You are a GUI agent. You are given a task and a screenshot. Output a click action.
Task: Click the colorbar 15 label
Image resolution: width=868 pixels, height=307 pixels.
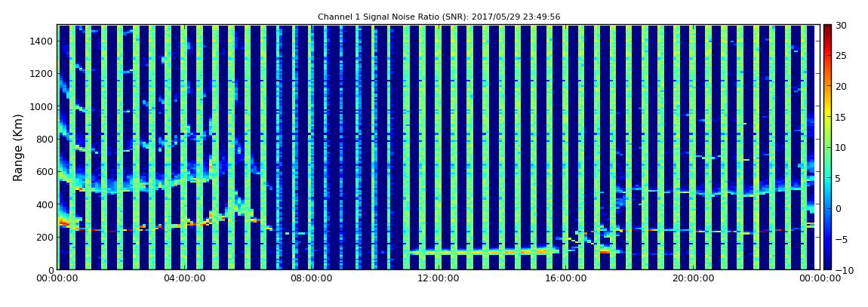click(x=841, y=117)
